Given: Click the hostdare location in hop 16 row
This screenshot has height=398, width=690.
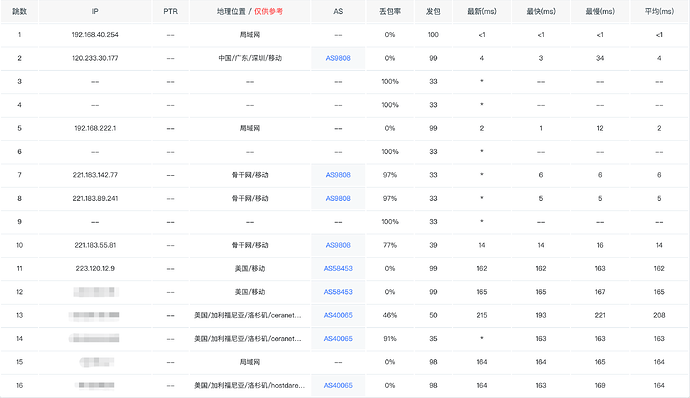Looking at the screenshot, I should (x=250, y=385).
